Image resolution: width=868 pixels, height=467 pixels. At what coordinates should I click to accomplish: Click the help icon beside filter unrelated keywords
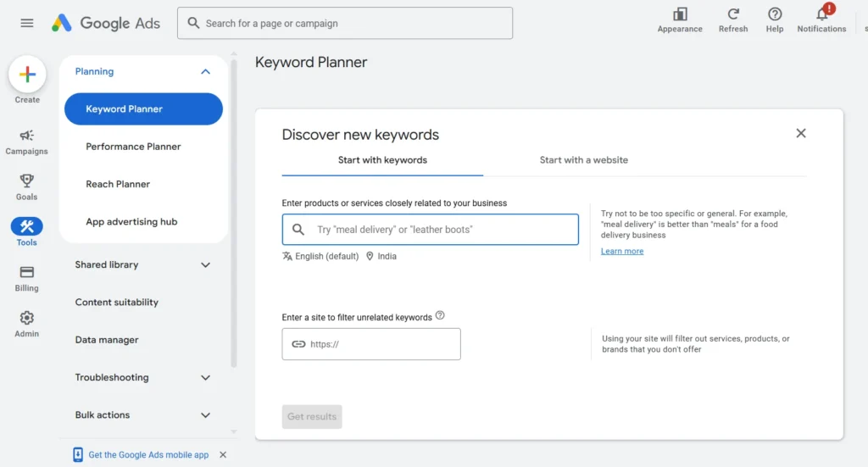(x=440, y=315)
